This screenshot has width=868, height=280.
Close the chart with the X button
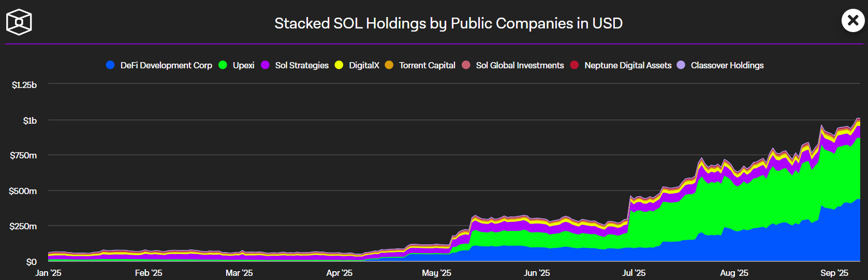click(852, 21)
